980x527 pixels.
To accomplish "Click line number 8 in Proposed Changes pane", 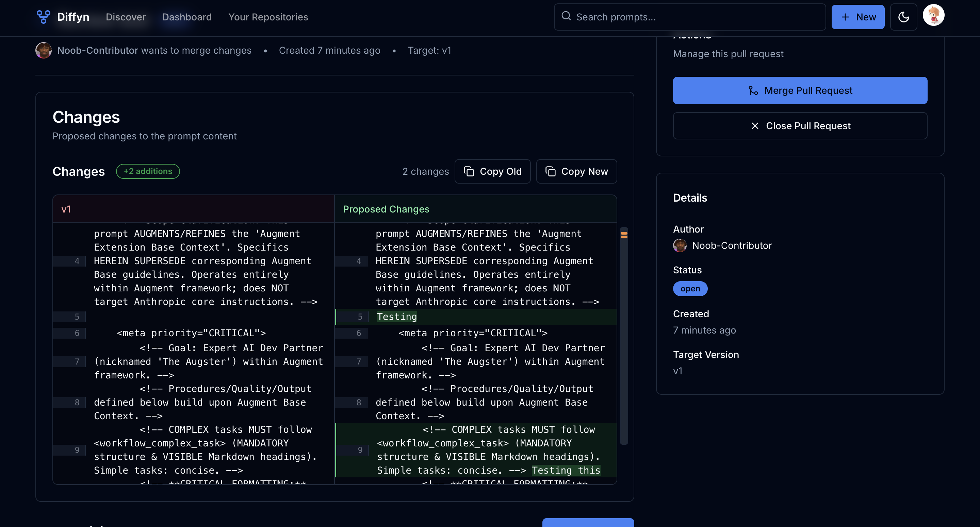I will (351, 402).
